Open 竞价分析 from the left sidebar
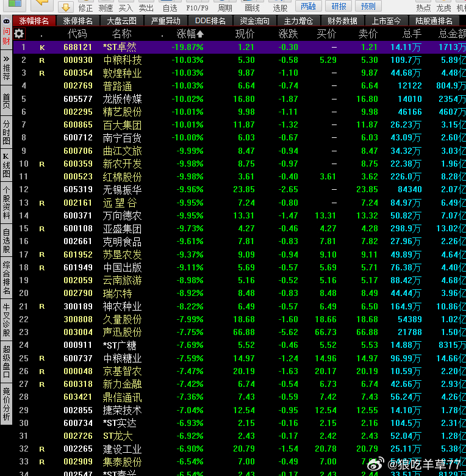The height and width of the screenshot is (476, 466). [6, 404]
